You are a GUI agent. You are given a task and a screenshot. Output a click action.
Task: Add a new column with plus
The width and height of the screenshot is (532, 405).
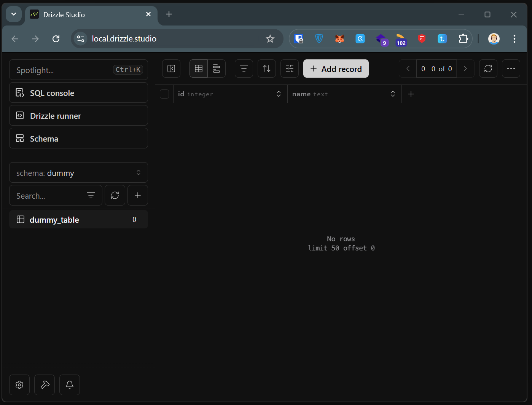(x=411, y=94)
